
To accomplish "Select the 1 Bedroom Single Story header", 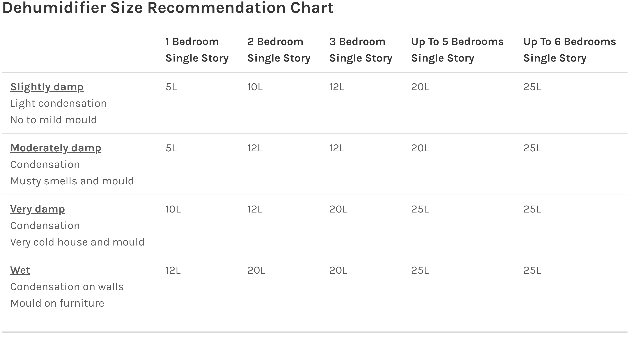I will [197, 50].
